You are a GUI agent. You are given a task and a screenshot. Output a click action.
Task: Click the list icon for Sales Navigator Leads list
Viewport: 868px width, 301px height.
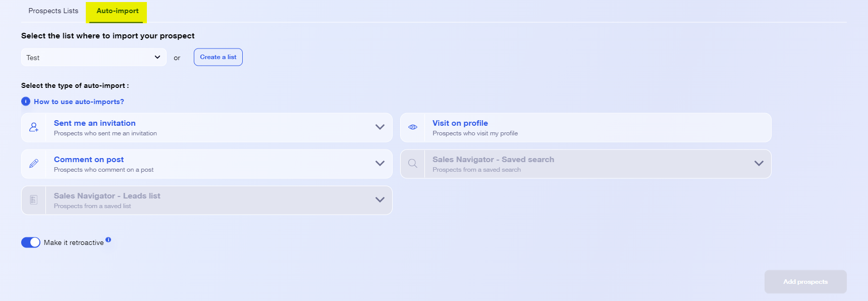[34, 200]
